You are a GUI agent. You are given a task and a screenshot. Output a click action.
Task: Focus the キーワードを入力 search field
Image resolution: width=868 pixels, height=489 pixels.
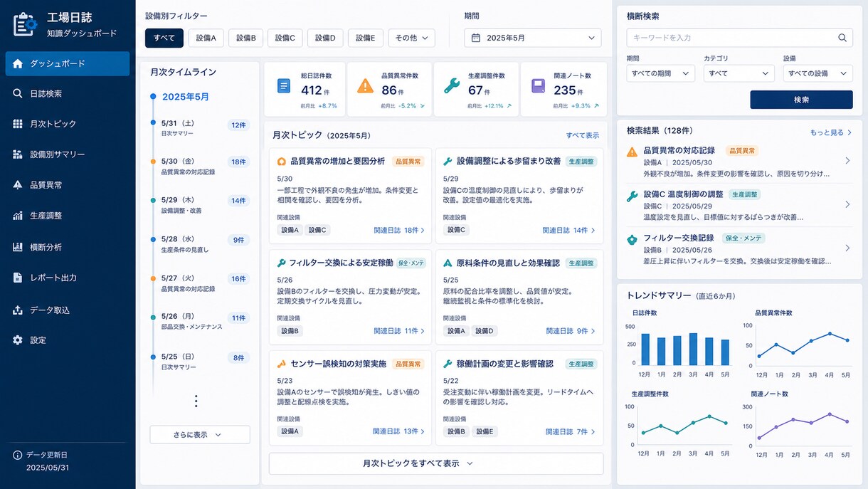click(739, 38)
